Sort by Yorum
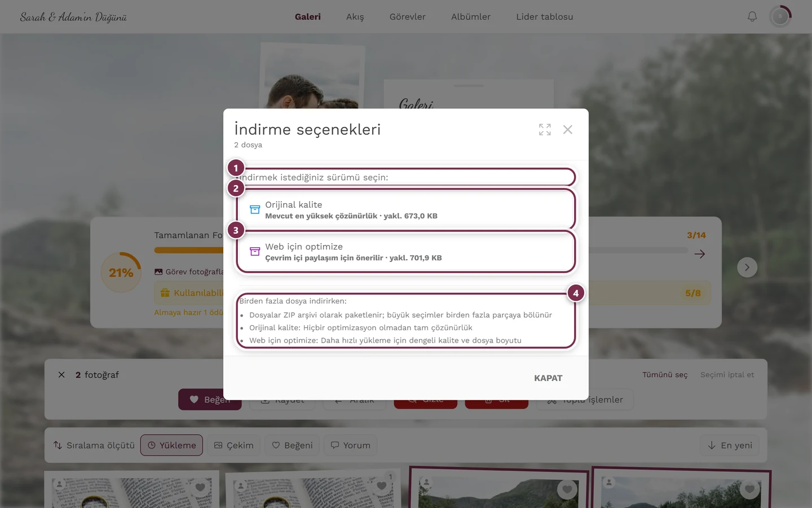 pyautogui.click(x=350, y=445)
